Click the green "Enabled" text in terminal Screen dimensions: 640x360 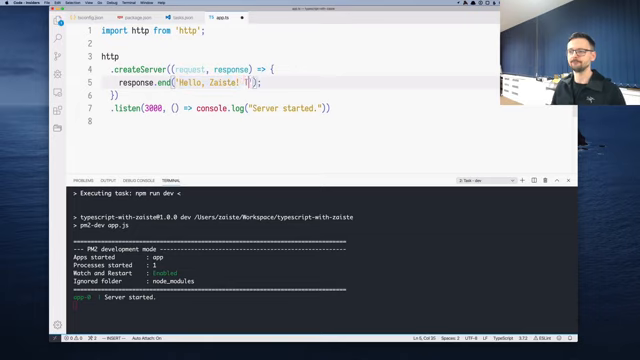[165, 273]
